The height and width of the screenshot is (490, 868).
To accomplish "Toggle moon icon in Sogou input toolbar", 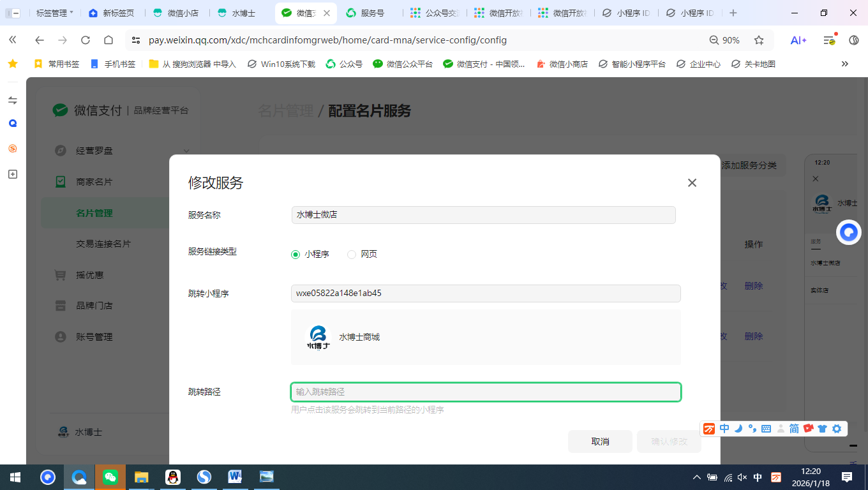I will tap(738, 429).
